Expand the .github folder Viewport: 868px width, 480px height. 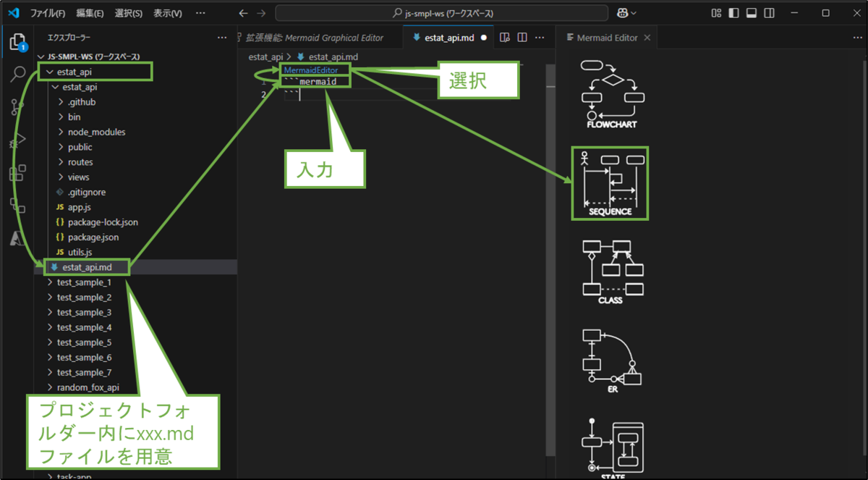(81, 102)
